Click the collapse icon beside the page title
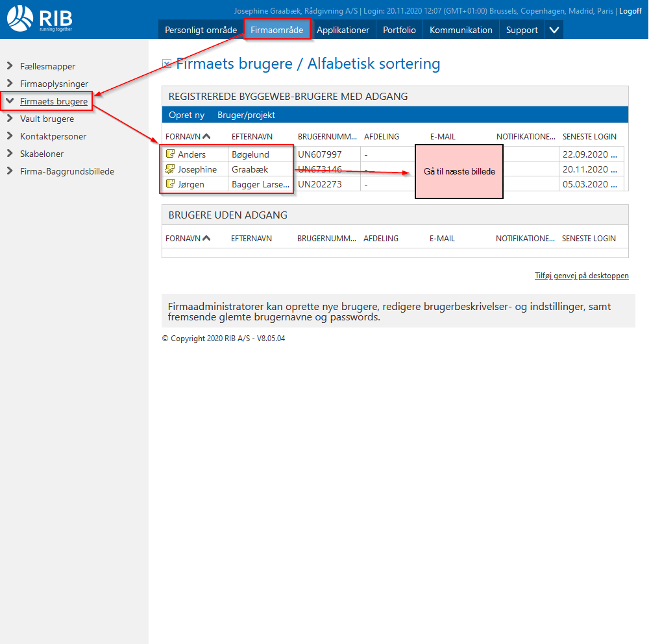The width and height of the screenshot is (649, 644). tap(167, 64)
